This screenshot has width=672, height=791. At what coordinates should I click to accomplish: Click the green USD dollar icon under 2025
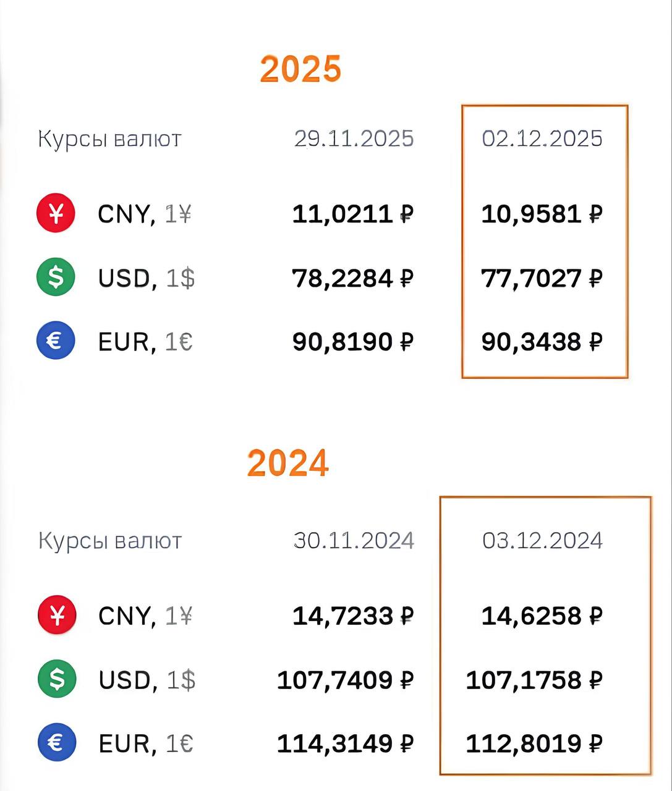point(56,277)
